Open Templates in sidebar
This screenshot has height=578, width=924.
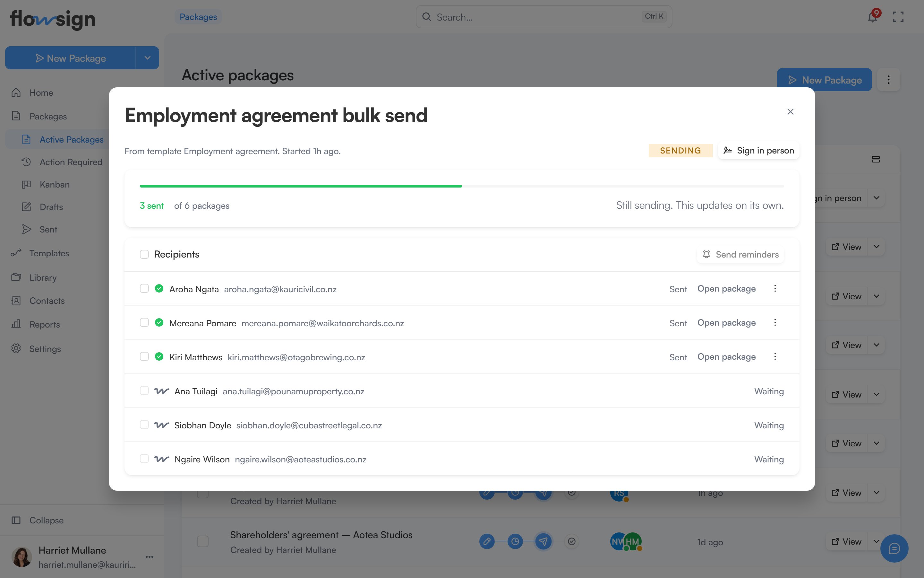coord(49,253)
